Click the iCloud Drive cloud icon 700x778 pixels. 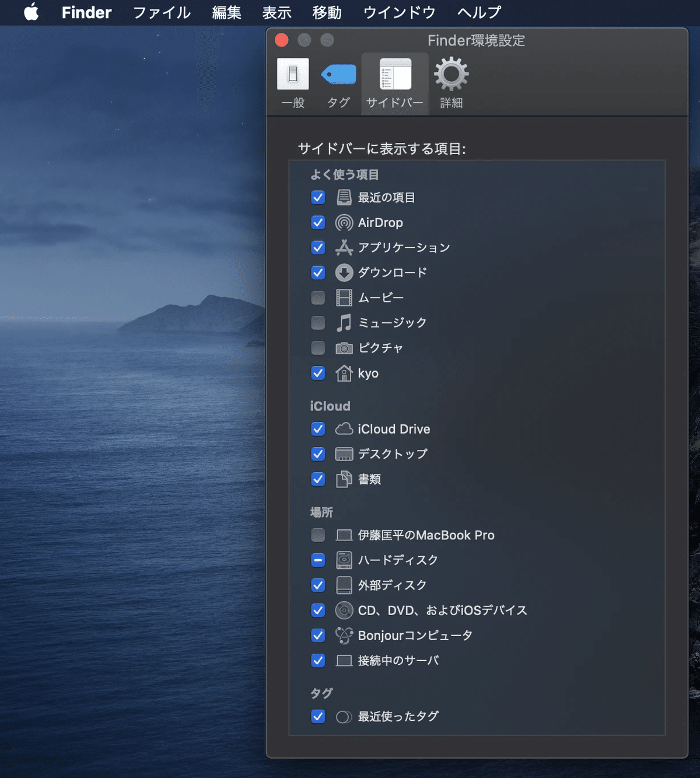tap(344, 429)
